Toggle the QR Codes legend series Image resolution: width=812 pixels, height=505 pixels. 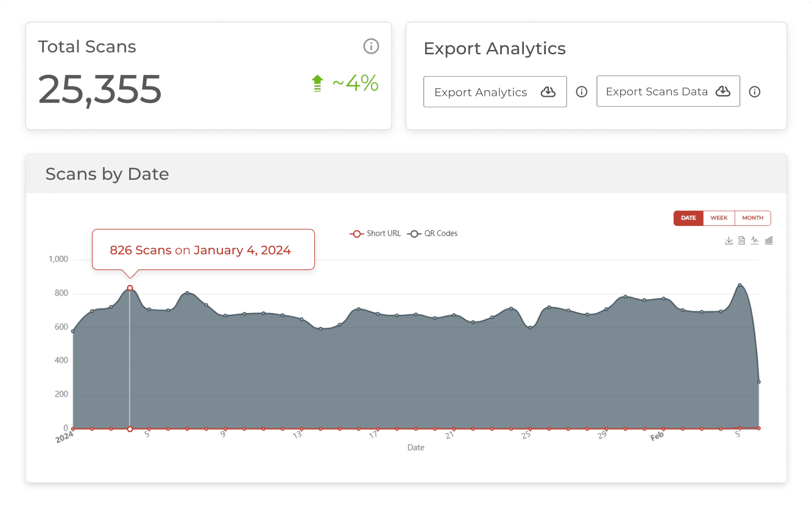point(433,233)
